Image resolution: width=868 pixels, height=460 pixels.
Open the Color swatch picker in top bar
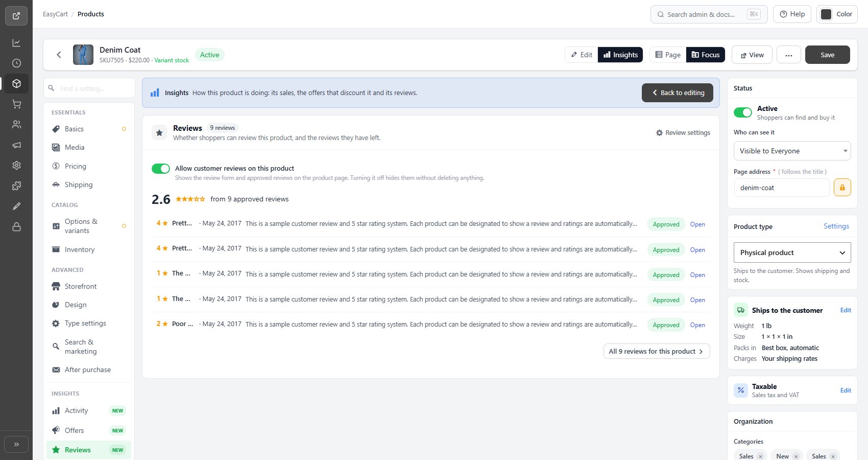837,14
